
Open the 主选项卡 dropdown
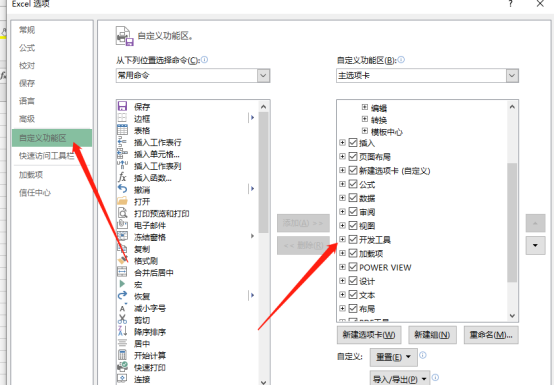(512, 76)
